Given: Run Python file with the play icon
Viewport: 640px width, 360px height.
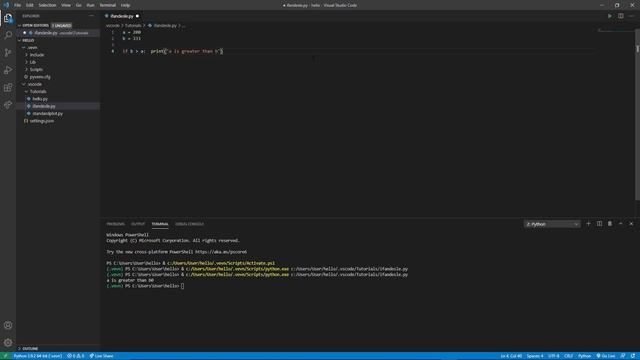Looking at the screenshot, I should (x=610, y=16).
